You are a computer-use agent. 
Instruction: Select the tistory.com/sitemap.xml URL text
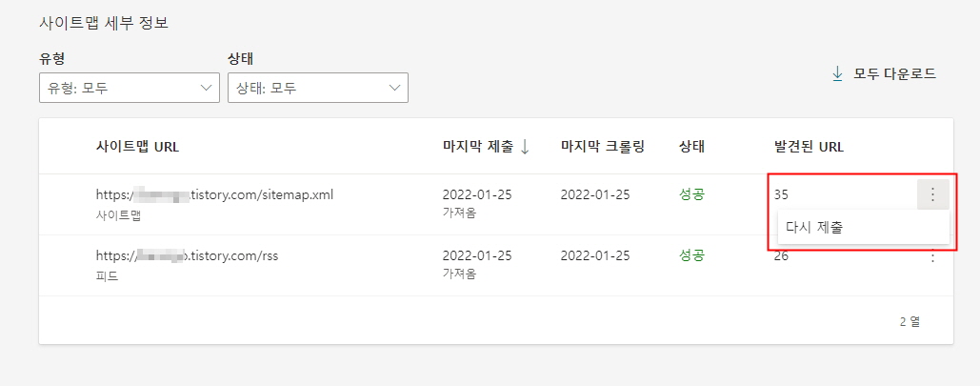pos(215,194)
